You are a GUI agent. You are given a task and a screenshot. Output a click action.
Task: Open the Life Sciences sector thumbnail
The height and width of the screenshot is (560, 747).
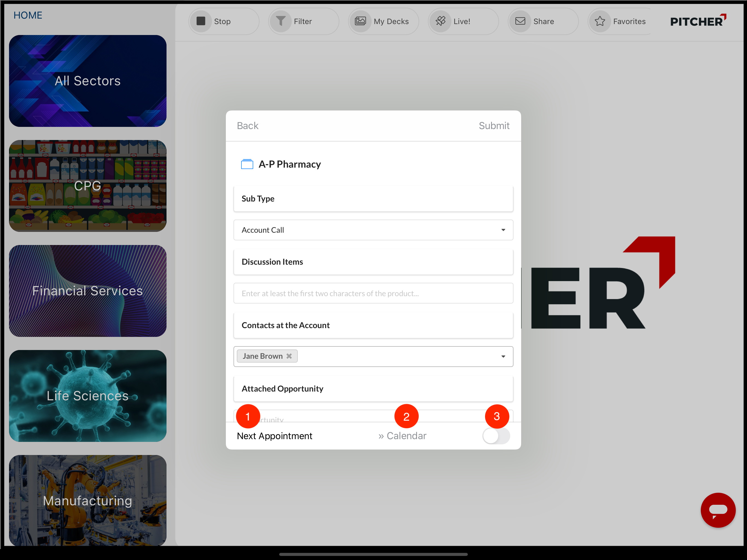point(87,395)
